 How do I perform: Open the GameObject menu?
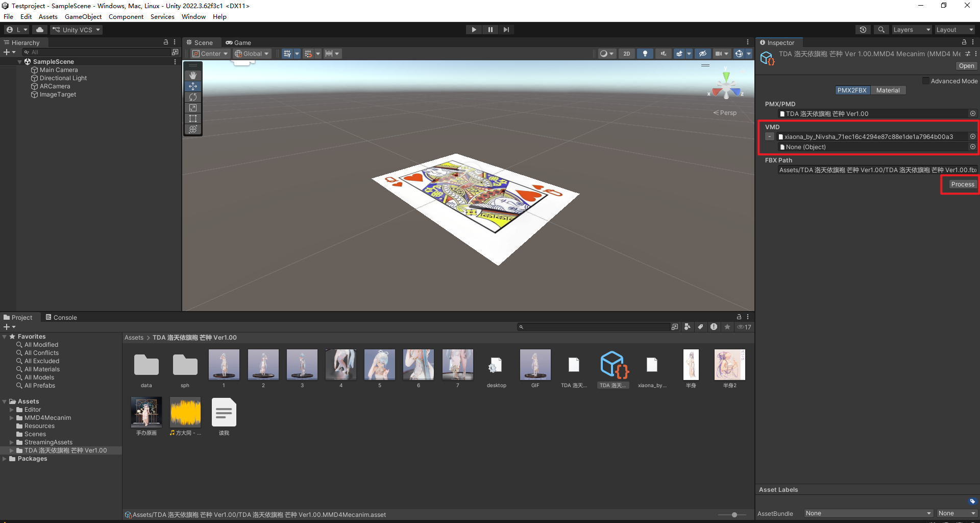[x=83, y=17]
